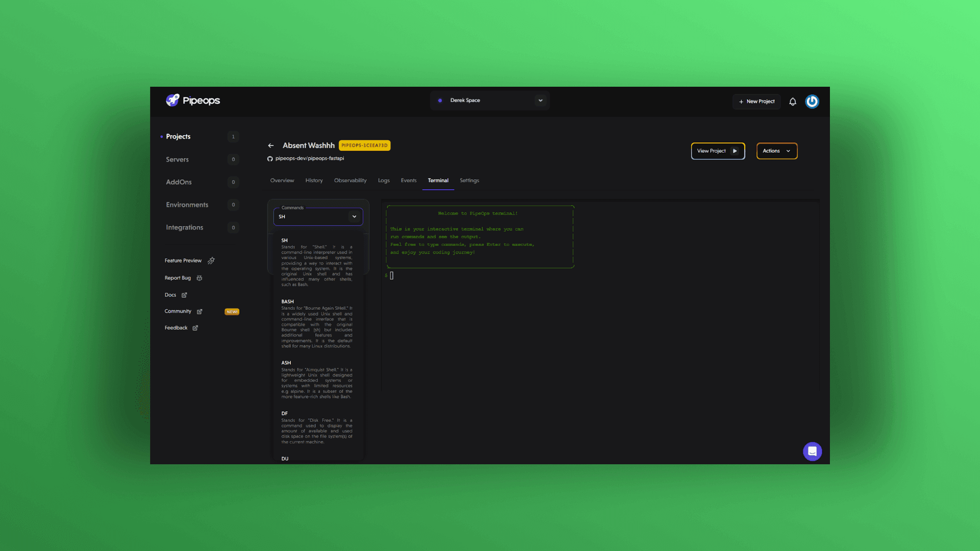Viewport: 980px width, 551px height.
Task: Select the DF command option
Action: click(x=317, y=428)
